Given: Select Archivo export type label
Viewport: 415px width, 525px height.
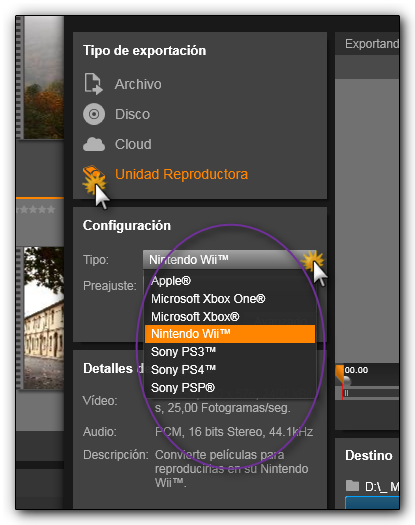Looking at the screenshot, I should (138, 84).
